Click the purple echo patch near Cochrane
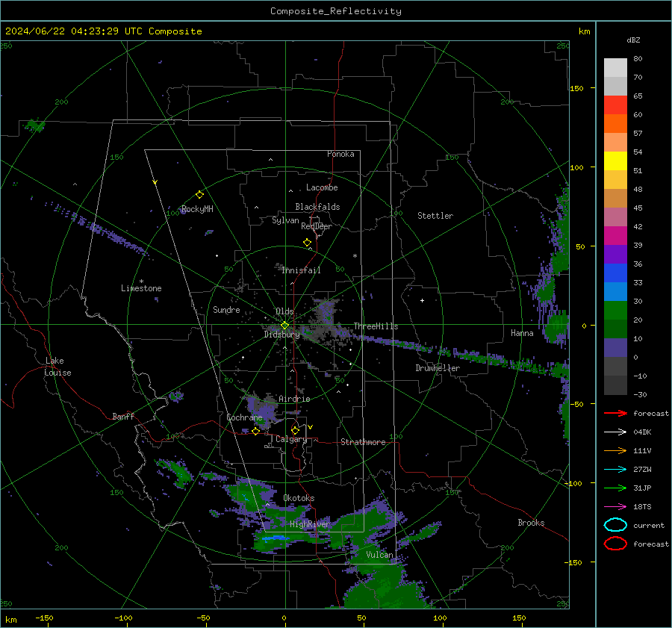The height and width of the screenshot is (628, 672). click(261, 410)
